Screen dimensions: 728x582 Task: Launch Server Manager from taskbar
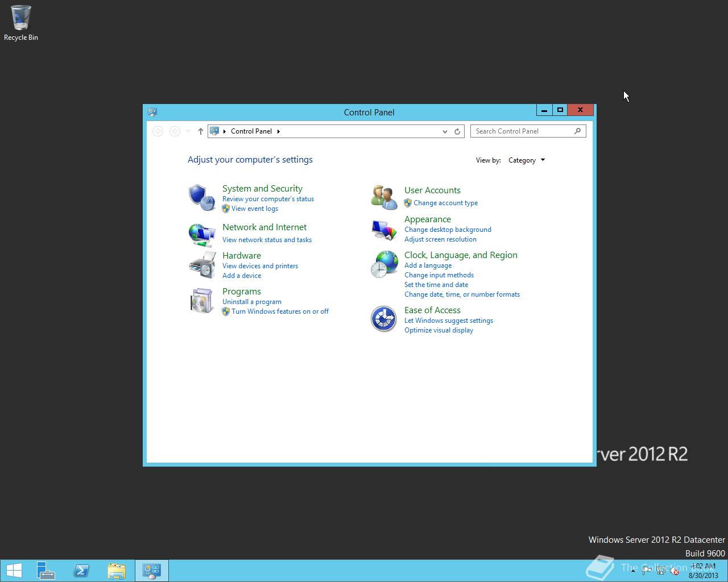(46, 571)
